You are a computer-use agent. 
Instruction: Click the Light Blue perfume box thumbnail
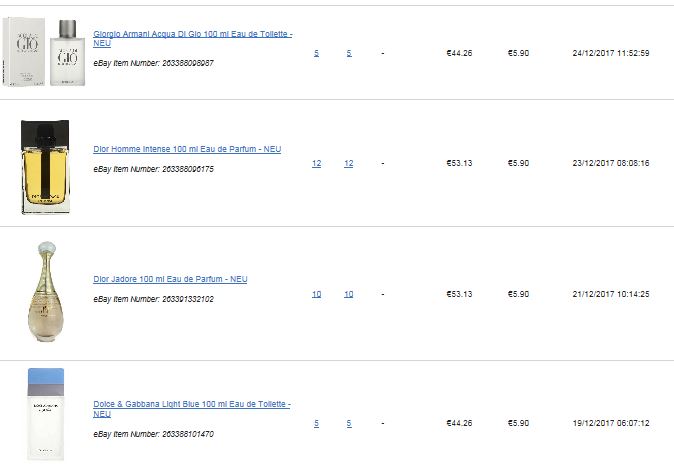click(x=46, y=414)
